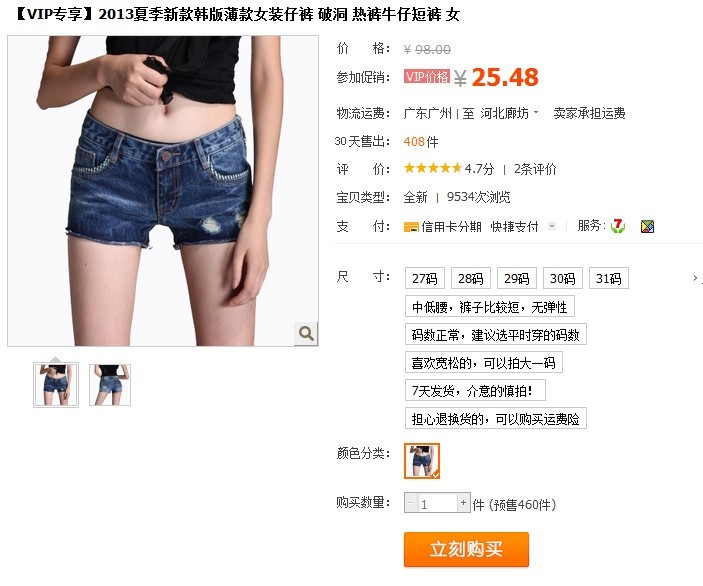Click the credit card 信用卡分期 icon
Screen dimensions: 703x586
tap(411, 227)
